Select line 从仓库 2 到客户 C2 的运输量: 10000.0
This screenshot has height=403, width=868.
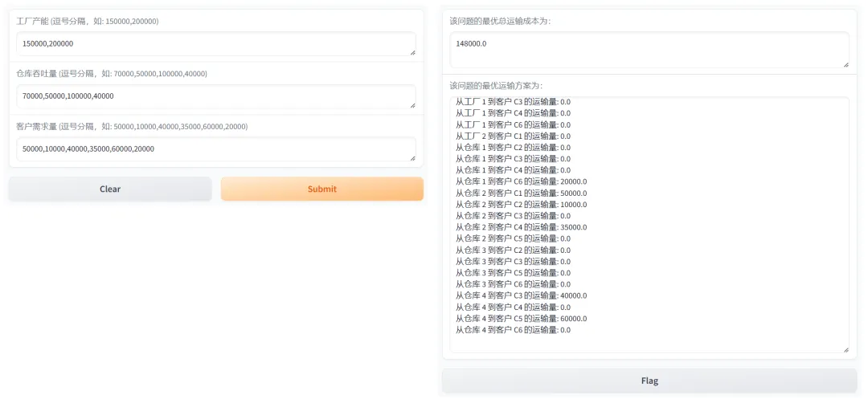coord(522,205)
